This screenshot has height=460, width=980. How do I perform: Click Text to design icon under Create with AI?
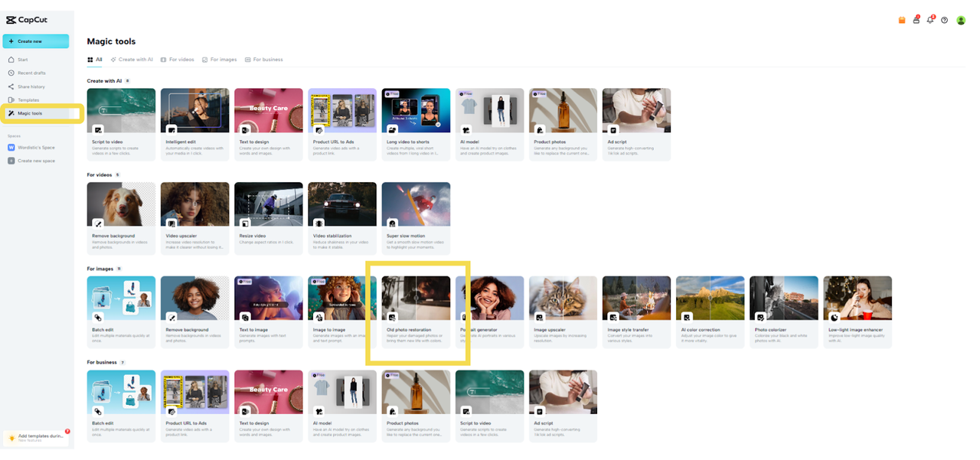245,130
